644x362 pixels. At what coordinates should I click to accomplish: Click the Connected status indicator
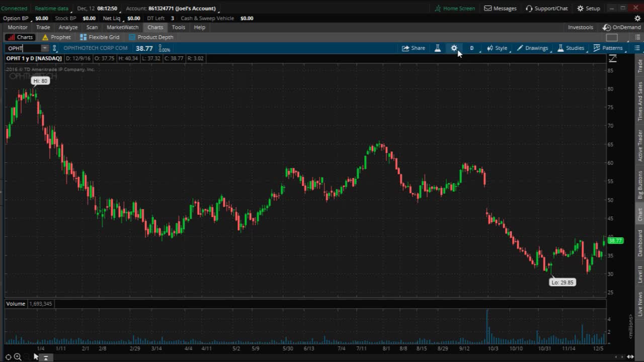point(14,9)
